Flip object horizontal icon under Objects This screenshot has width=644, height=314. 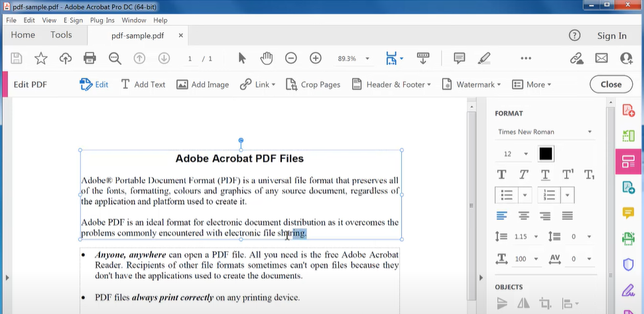point(523,304)
